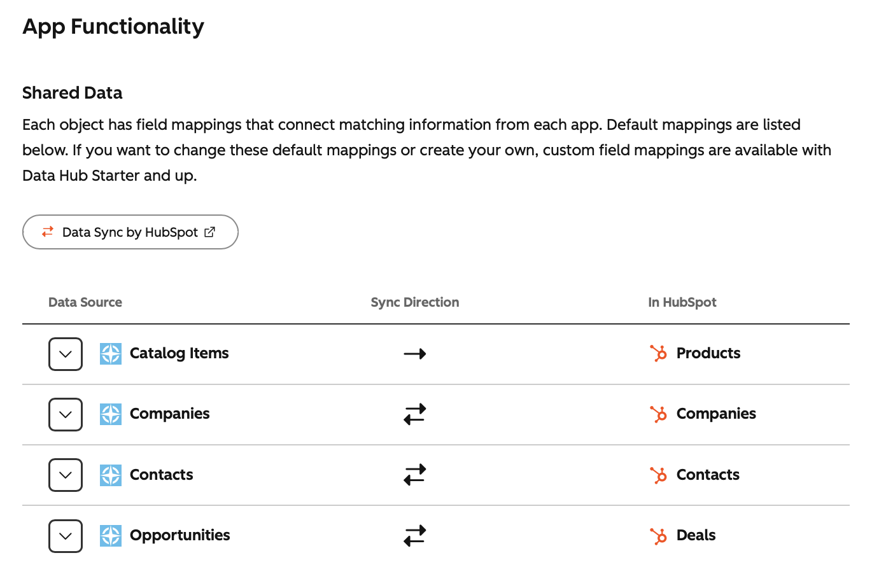
Task: Click the Data Source column header
Action: pos(85,302)
